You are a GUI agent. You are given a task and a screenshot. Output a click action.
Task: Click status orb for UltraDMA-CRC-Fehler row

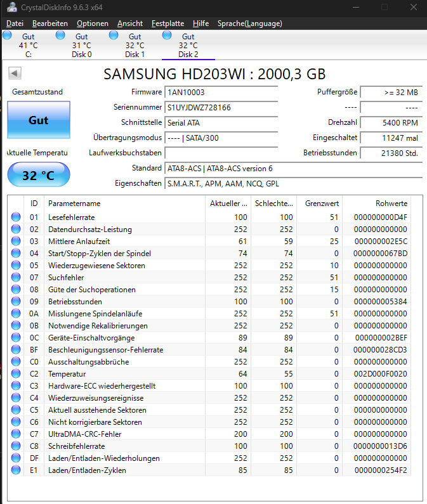16,434
